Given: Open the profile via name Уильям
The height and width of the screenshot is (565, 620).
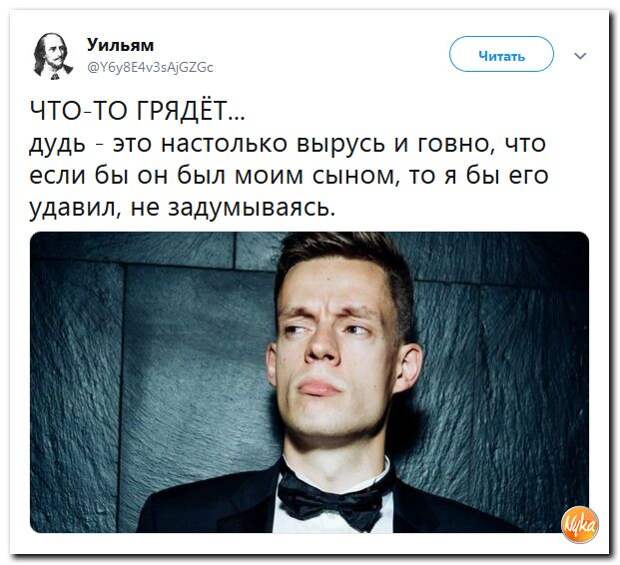Looking at the screenshot, I should click(120, 45).
